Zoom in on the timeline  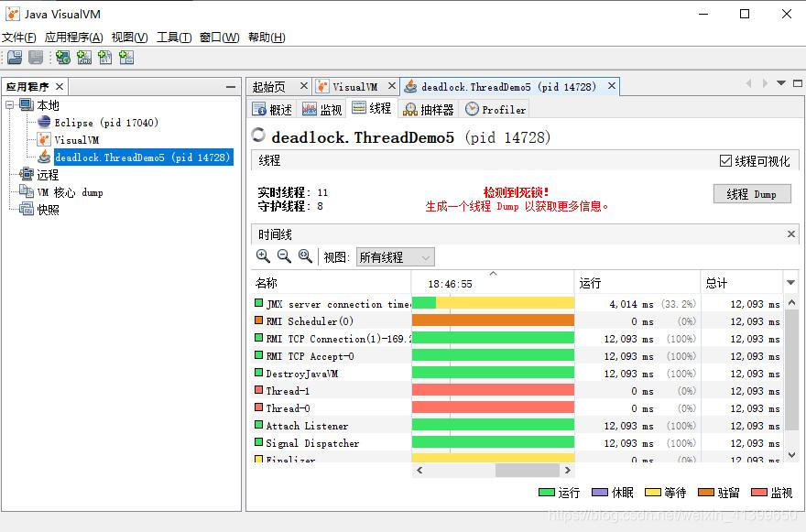pyautogui.click(x=263, y=256)
